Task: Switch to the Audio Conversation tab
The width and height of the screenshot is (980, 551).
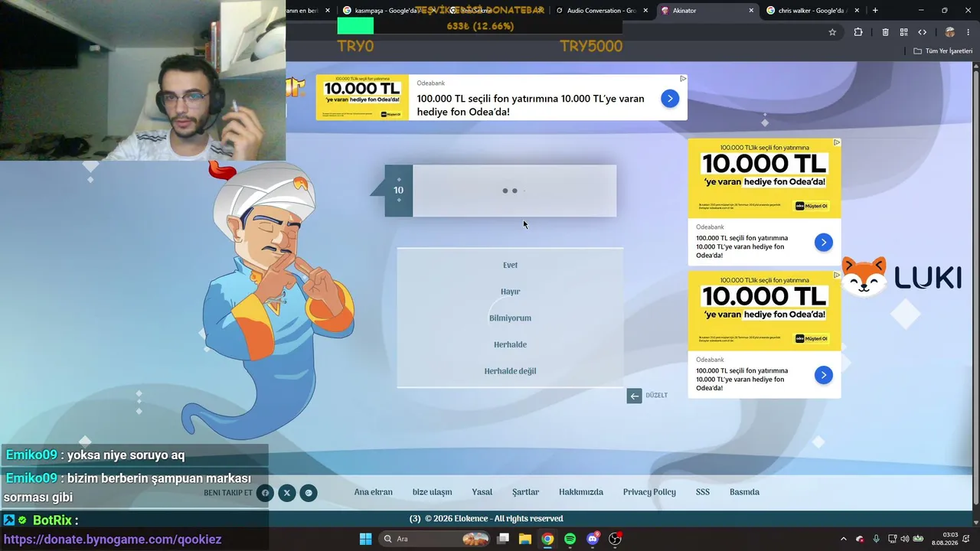Action: click(x=602, y=11)
